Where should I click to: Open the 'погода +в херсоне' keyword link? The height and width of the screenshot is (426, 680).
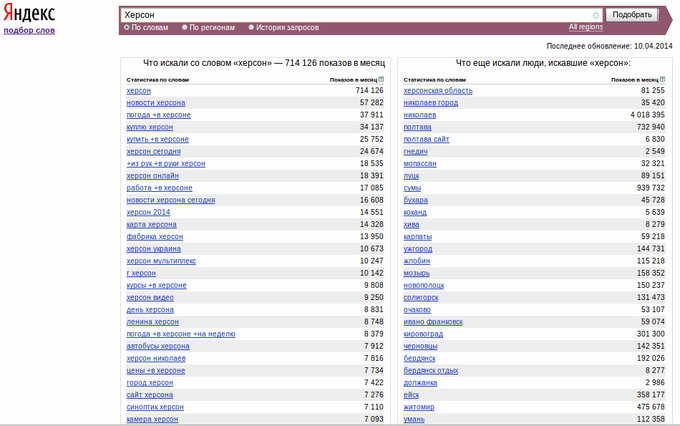click(x=159, y=115)
